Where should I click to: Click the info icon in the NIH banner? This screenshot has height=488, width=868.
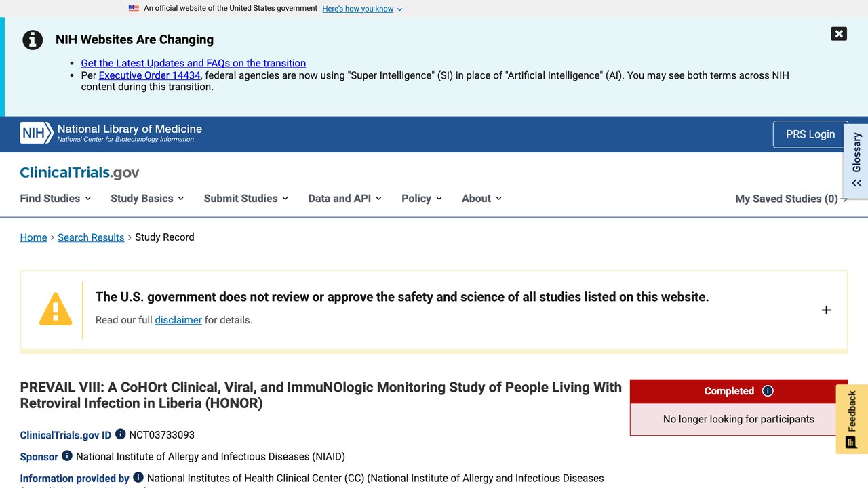coord(33,40)
